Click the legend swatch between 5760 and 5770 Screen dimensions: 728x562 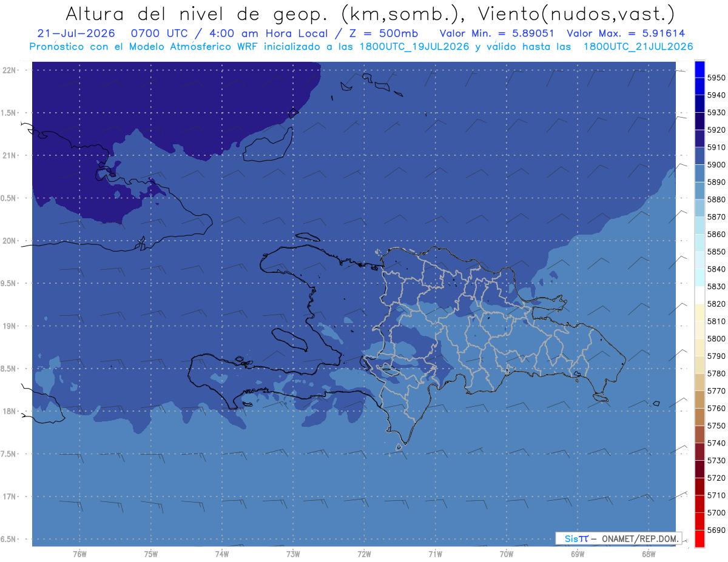699,400
